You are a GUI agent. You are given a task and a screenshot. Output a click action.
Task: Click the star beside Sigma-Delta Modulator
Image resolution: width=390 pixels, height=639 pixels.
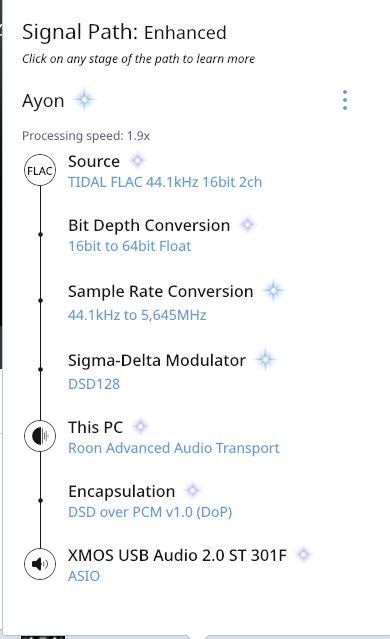265,359
